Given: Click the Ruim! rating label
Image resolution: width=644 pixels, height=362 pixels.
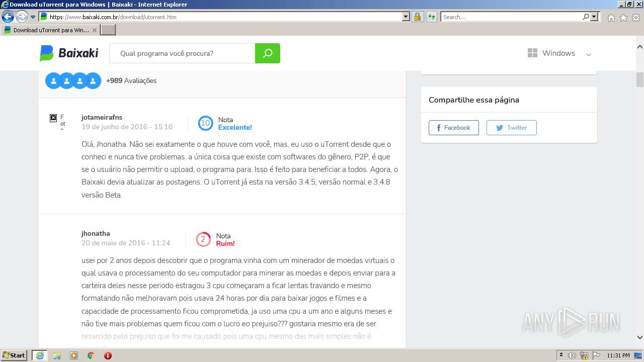Looking at the screenshot, I should click(225, 243).
